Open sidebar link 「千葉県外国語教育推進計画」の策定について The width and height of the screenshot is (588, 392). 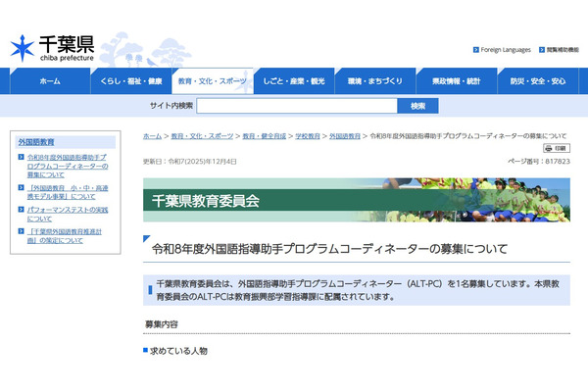point(64,235)
